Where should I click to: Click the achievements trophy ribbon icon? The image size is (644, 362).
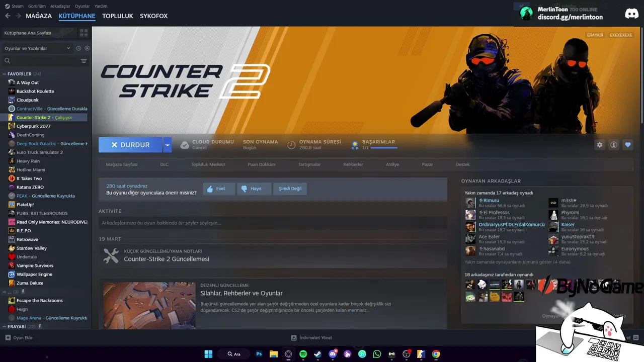tap(355, 145)
